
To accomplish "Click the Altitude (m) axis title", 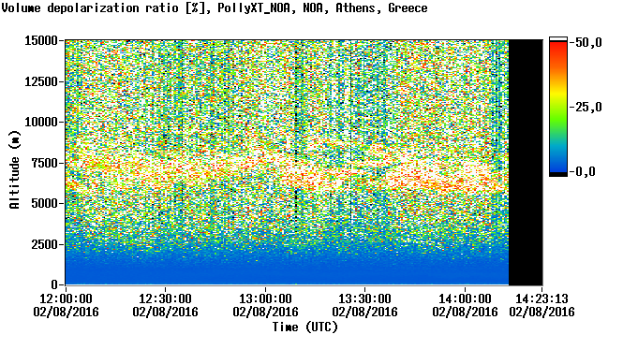I will tap(15, 169).
